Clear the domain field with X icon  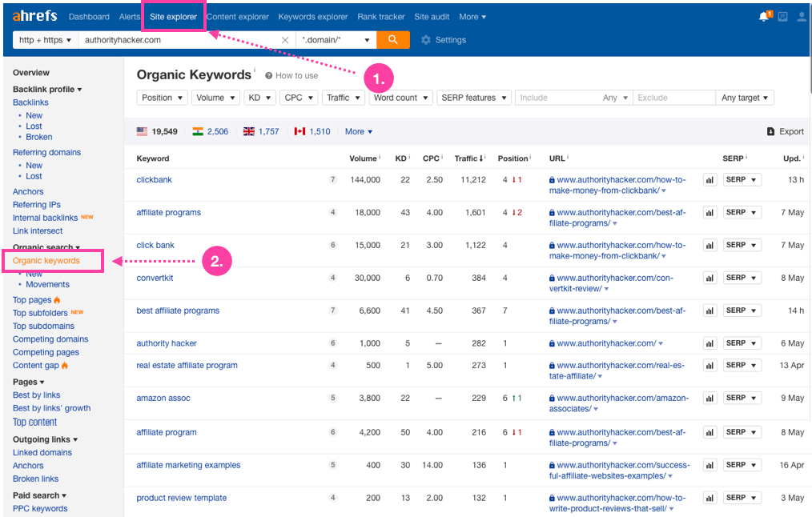click(x=285, y=40)
